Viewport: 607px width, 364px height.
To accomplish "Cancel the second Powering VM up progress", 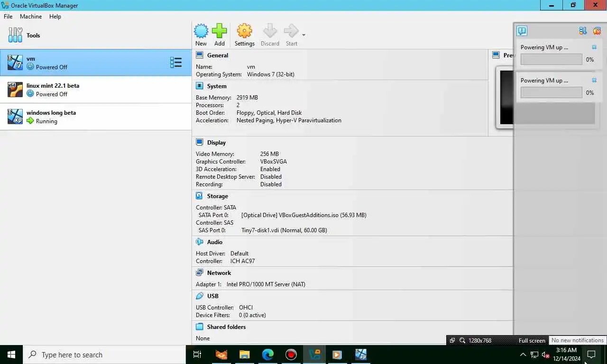I will pos(594,81).
